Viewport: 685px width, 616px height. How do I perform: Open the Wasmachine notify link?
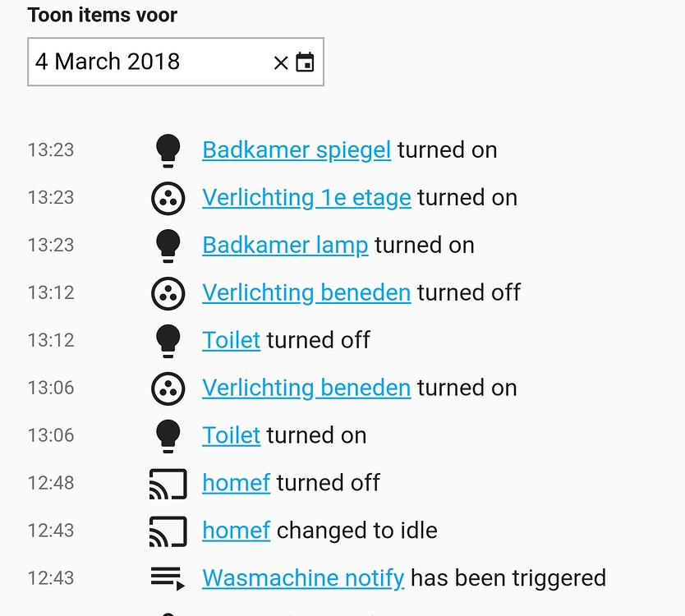[303, 578]
